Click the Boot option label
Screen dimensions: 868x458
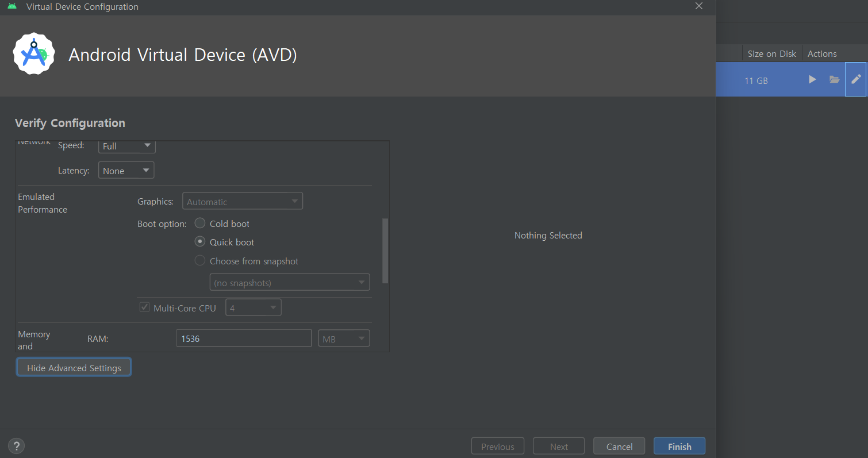(x=162, y=224)
